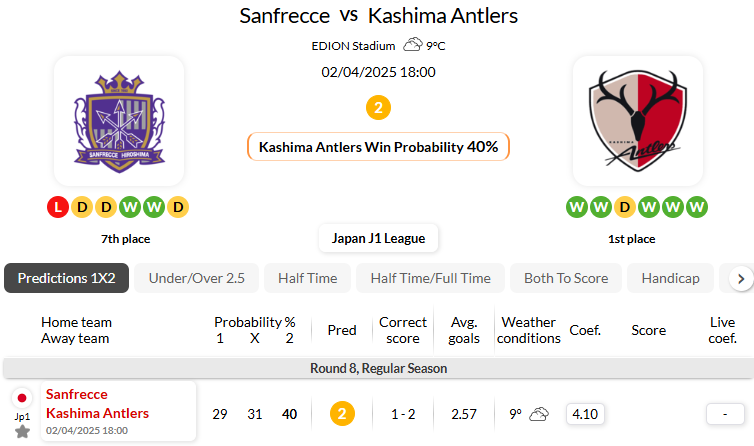
Task: Click the top orange prediction 2 circle
Action: point(378,107)
